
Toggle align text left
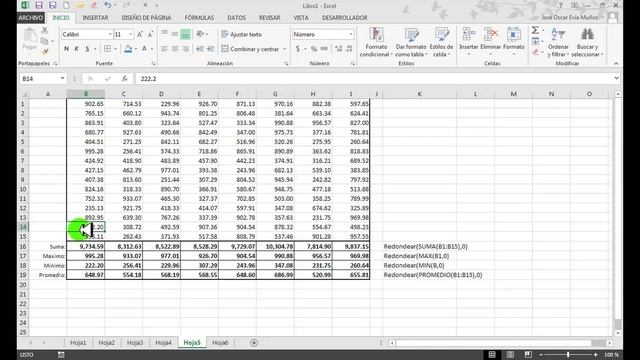click(164, 49)
